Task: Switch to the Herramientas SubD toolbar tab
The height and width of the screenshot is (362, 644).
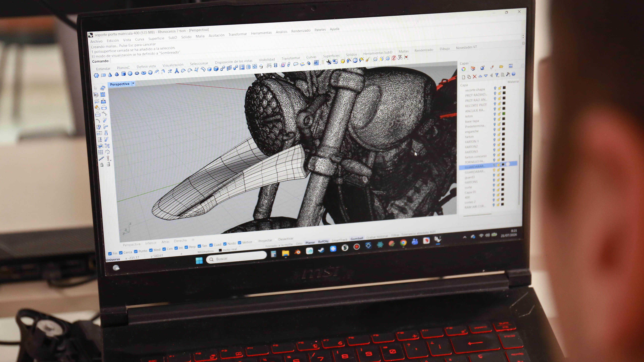Action: 378,53
